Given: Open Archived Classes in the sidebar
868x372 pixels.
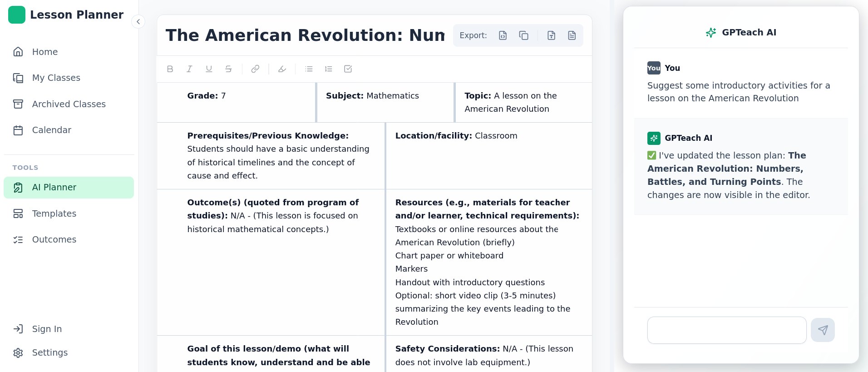Looking at the screenshot, I should (x=69, y=104).
